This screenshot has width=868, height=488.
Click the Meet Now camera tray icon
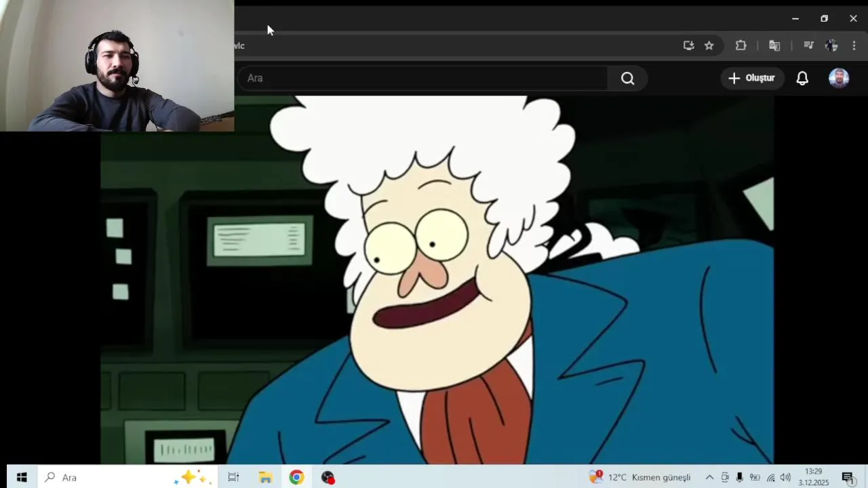click(x=725, y=477)
